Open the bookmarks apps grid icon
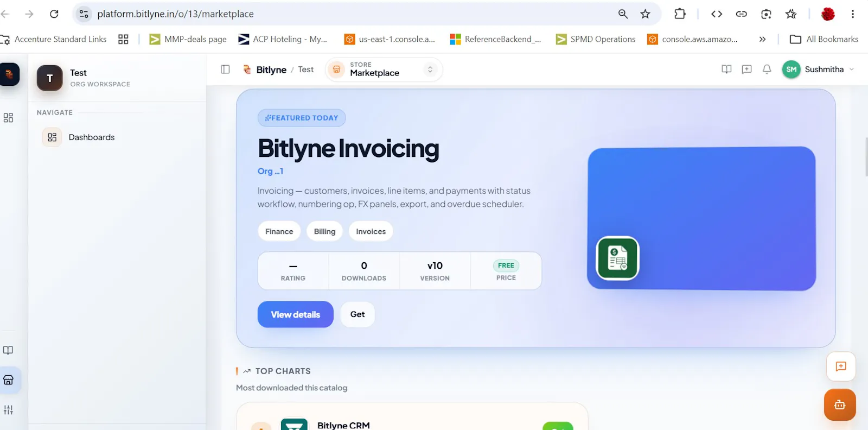Screen dimensions: 868x430 point(123,39)
